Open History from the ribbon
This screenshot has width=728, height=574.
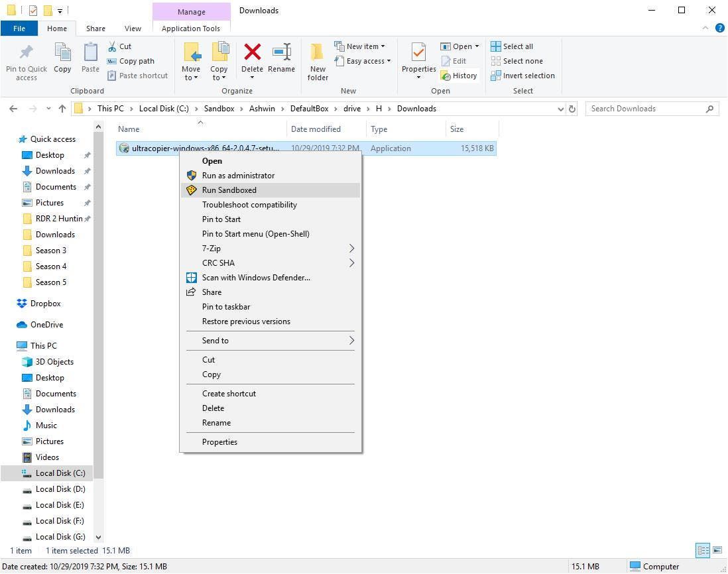point(459,76)
